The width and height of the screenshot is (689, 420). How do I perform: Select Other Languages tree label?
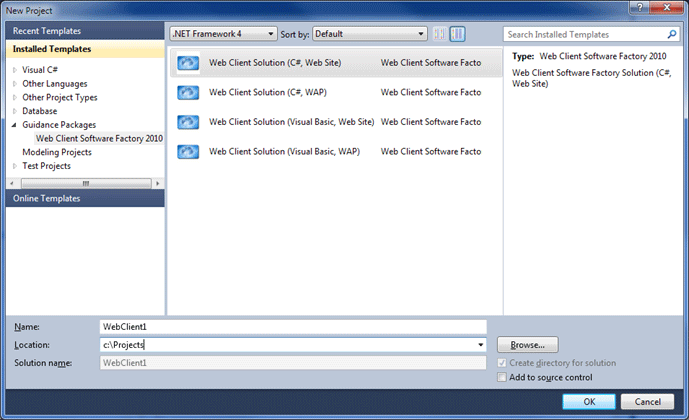point(55,83)
